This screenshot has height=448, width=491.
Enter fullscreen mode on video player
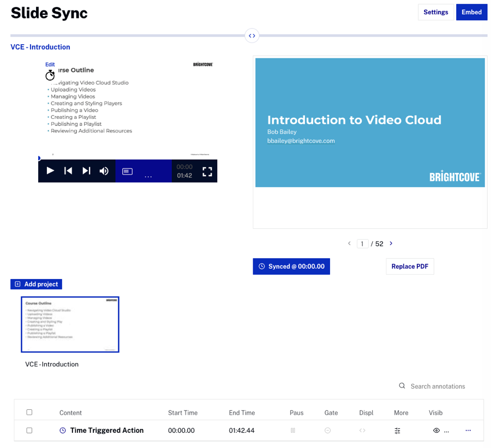click(x=207, y=172)
